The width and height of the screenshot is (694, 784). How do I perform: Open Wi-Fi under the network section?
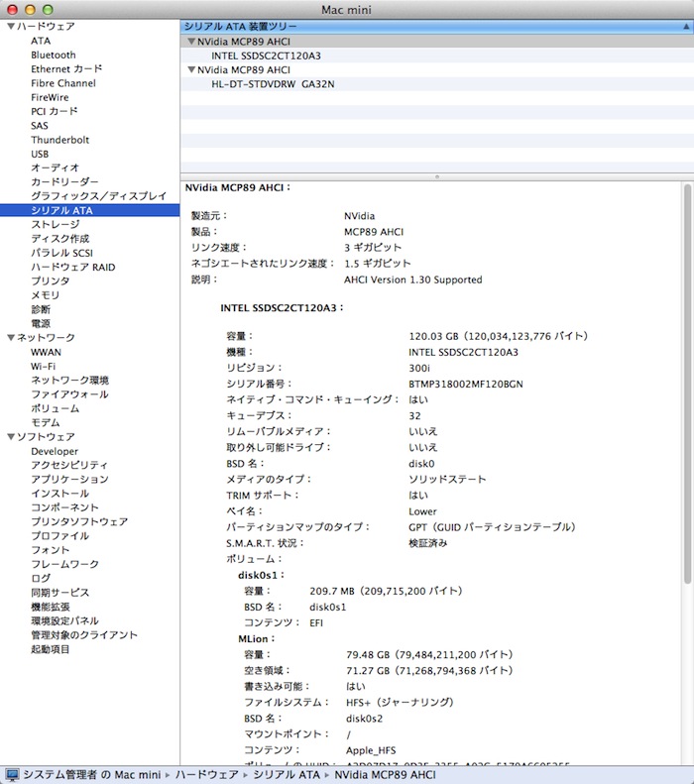point(43,367)
